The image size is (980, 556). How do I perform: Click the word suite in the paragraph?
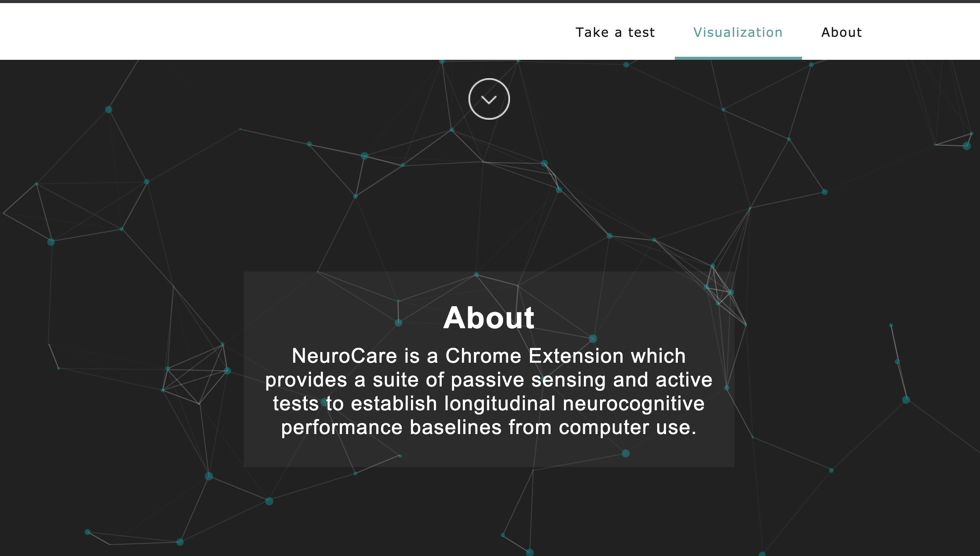click(x=395, y=380)
